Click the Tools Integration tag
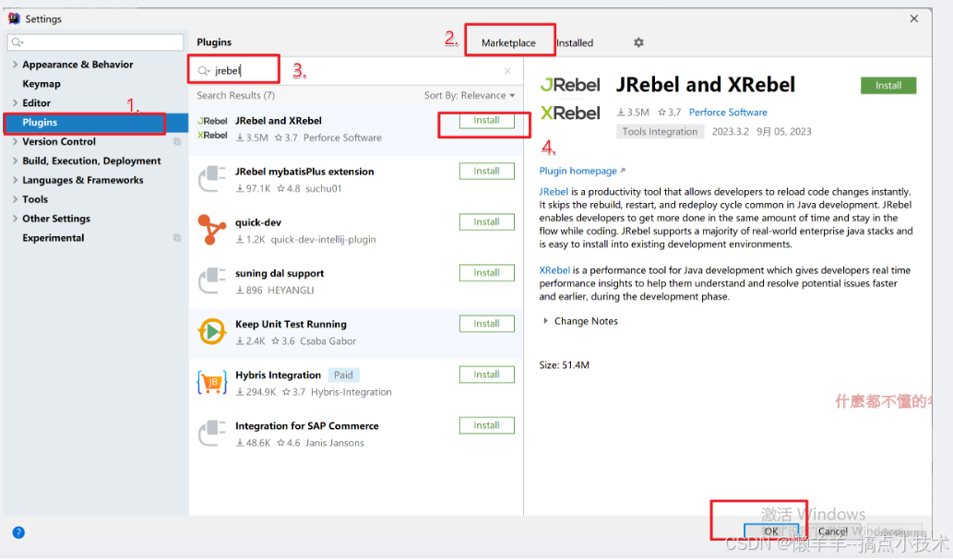Screen dimensions: 953x560 pyautogui.click(x=660, y=132)
